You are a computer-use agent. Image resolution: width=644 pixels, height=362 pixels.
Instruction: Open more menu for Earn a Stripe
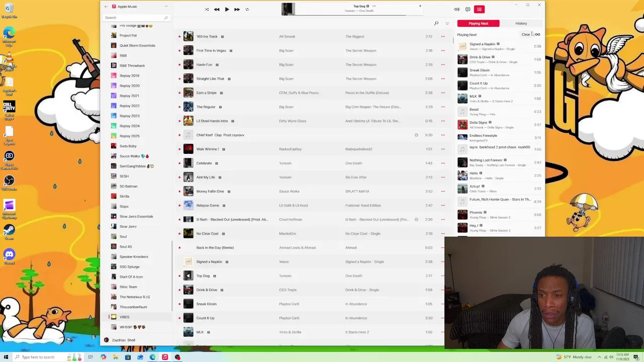coord(443,93)
